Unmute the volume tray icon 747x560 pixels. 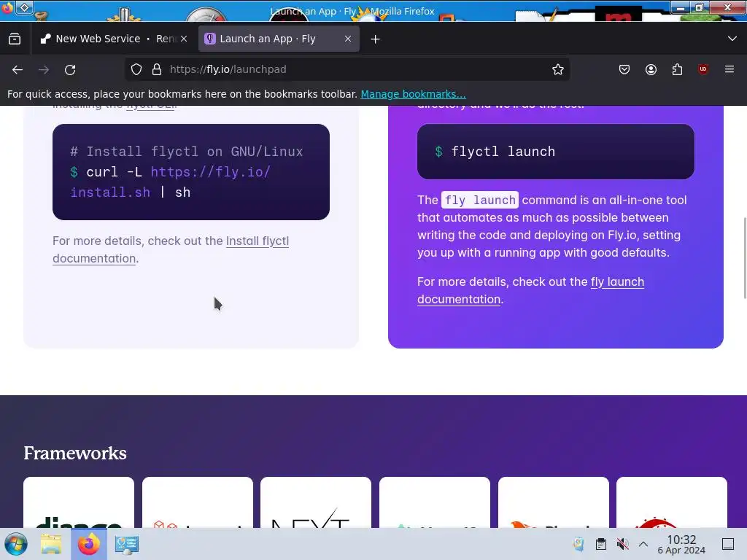622,544
